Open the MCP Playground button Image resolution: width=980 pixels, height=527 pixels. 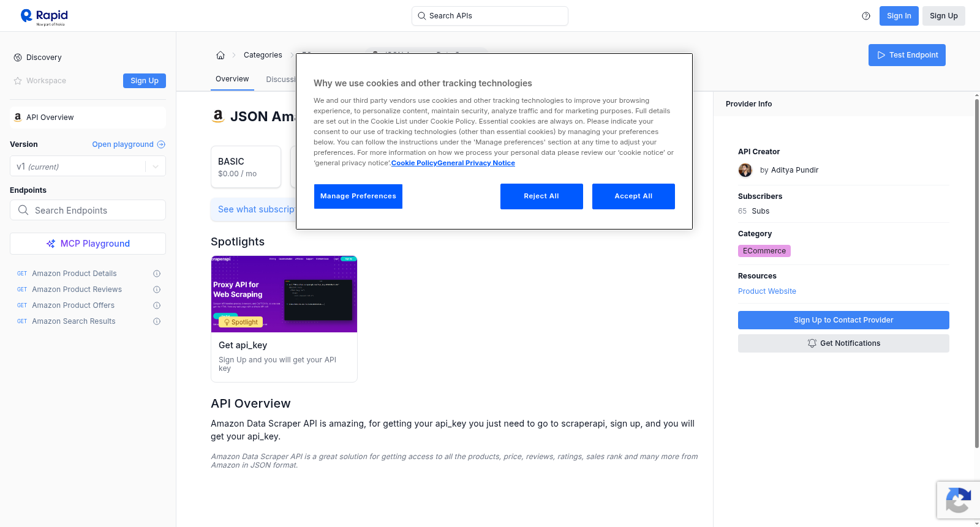coord(88,244)
